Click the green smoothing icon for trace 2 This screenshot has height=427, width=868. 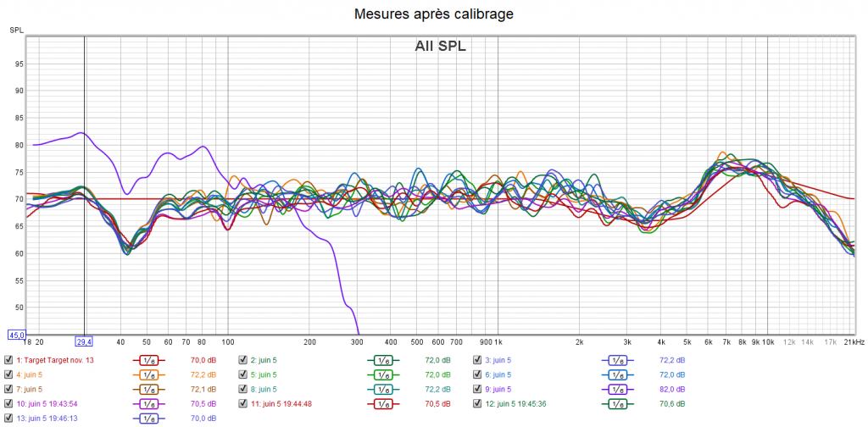383,359
